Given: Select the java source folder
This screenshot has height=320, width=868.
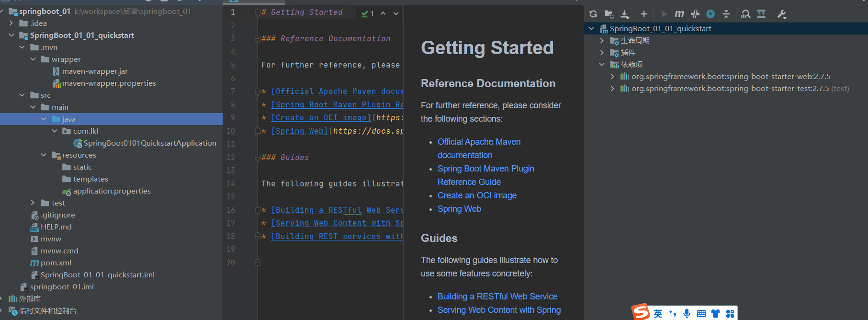Looking at the screenshot, I should point(111,119).
